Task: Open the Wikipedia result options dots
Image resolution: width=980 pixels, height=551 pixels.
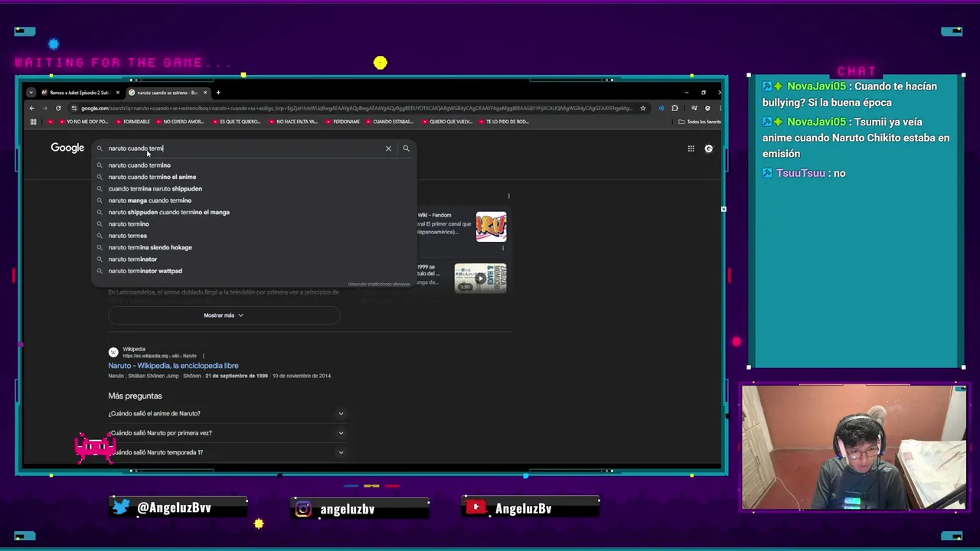Action: [203, 356]
